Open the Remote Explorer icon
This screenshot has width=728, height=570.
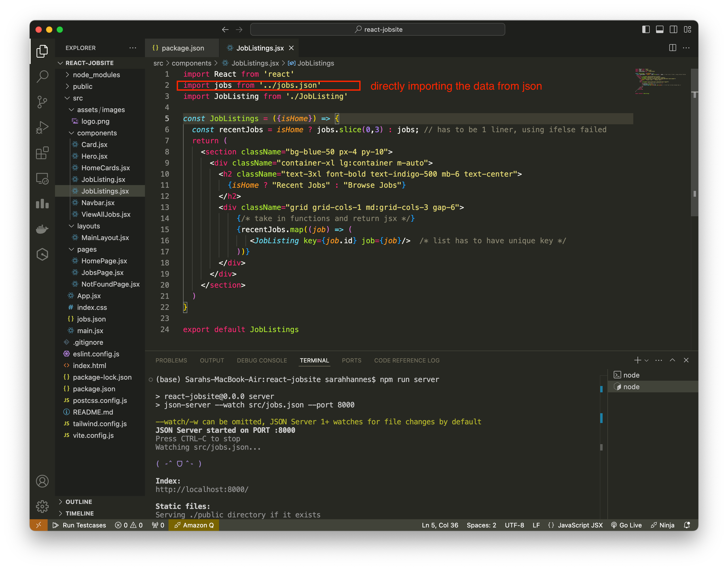tap(42, 178)
